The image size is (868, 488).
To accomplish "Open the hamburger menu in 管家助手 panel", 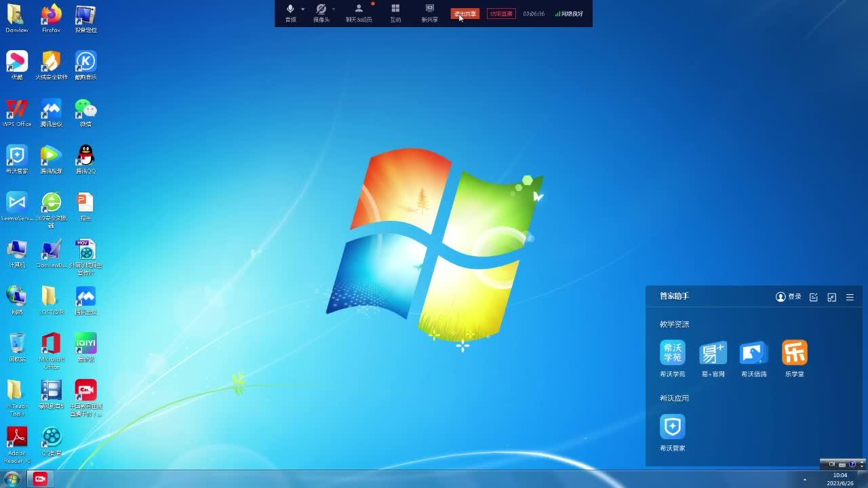I will point(850,298).
